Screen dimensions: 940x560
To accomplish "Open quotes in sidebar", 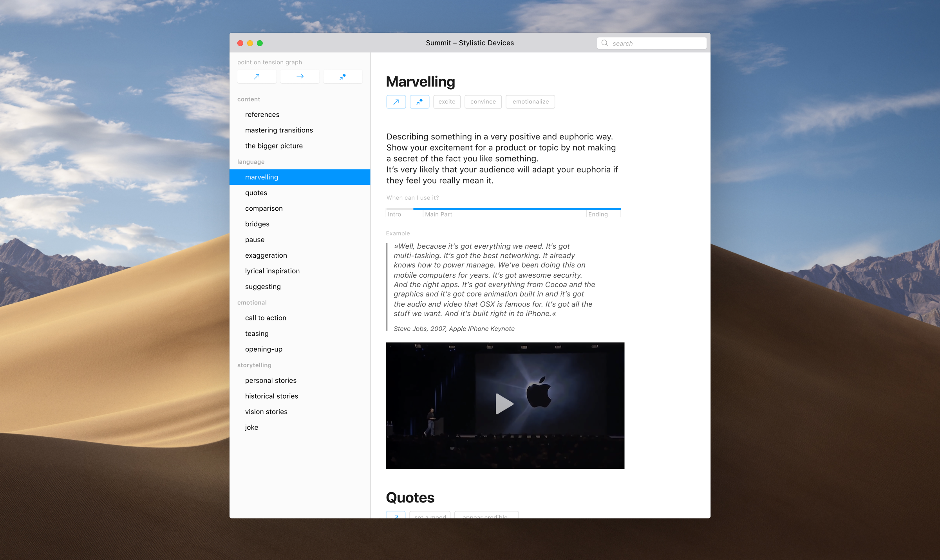I will (300, 193).
